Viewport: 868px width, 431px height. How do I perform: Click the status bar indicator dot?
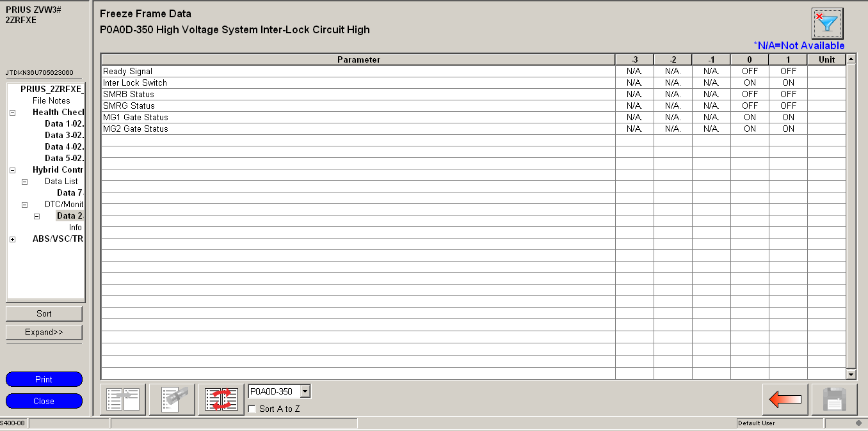tap(858, 423)
